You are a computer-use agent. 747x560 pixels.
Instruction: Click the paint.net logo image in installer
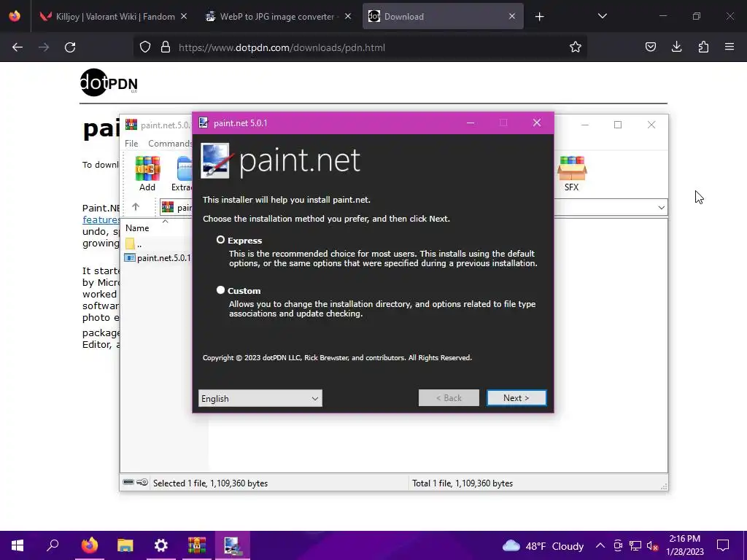click(x=281, y=161)
